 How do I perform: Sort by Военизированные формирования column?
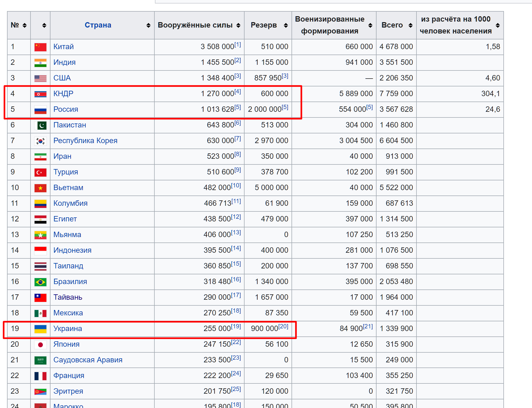[x=370, y=25]
